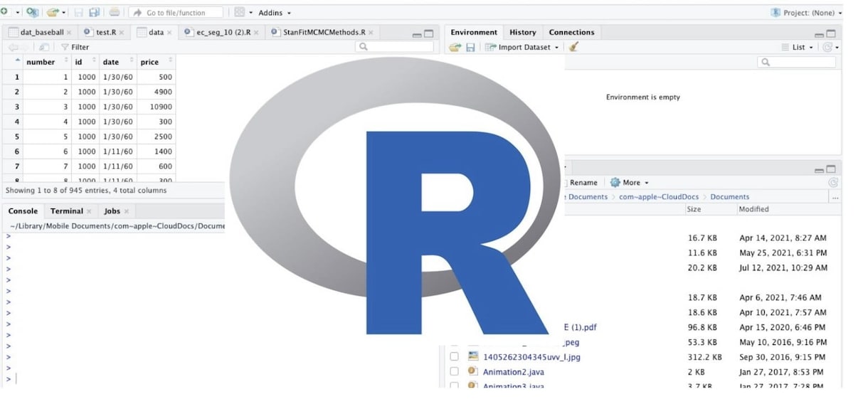Sort by the id column header
Image resolution: width=868 pixels, height=404 pixels.
click(84, 62)
